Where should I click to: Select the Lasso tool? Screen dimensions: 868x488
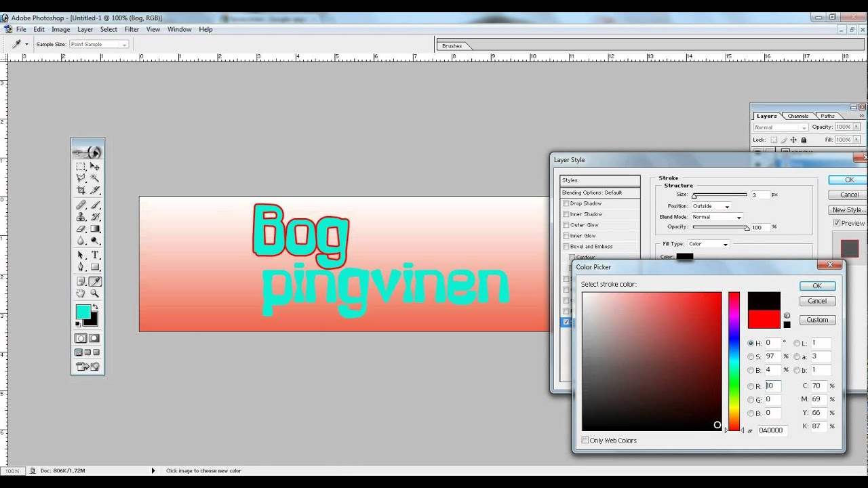pyautogui.click(x=81, y=178)
